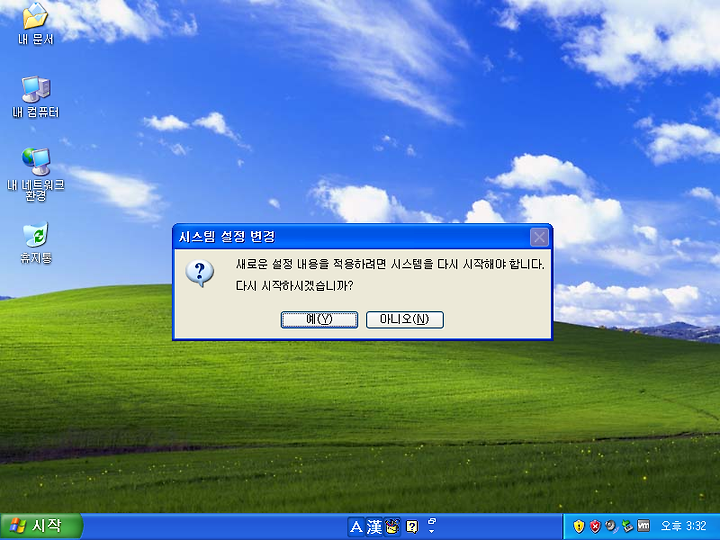
Task: Click the 시스템 설정 변경 title bar text
Action: tap(226, 237)
